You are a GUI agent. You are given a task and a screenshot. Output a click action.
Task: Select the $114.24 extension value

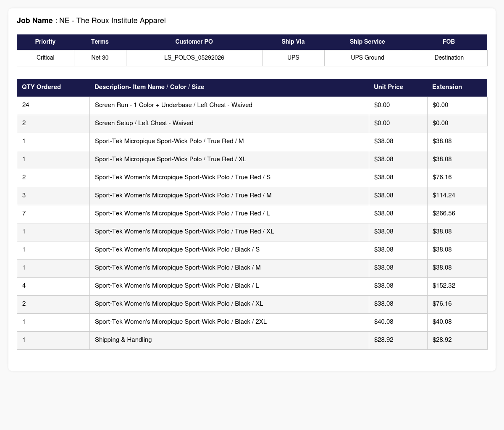click(x=444, y=195)
